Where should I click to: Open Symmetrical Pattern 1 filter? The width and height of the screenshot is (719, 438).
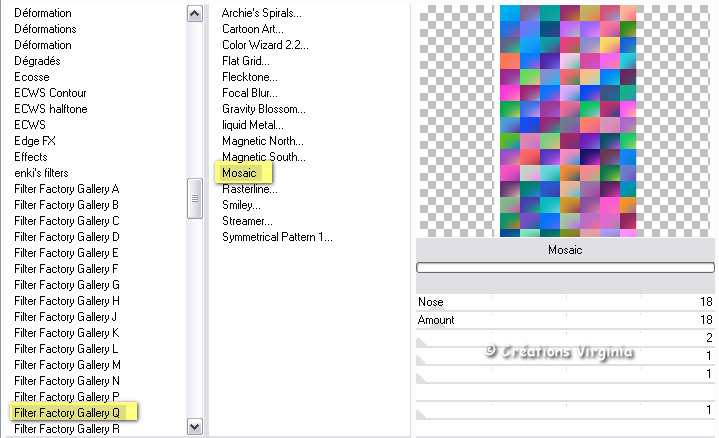(x=277, y=237)
